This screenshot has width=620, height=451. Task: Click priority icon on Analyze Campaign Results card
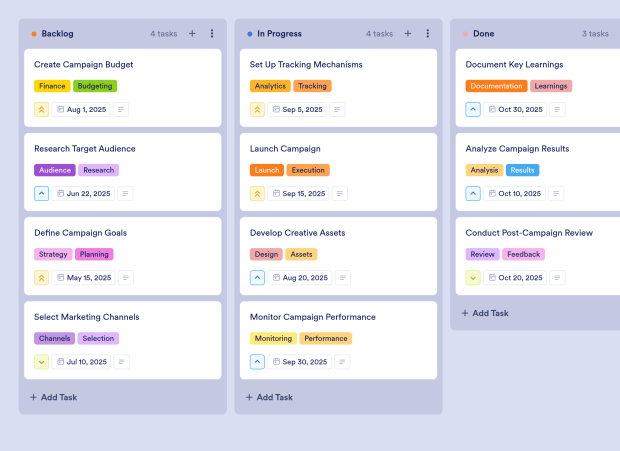pos(473,194)
